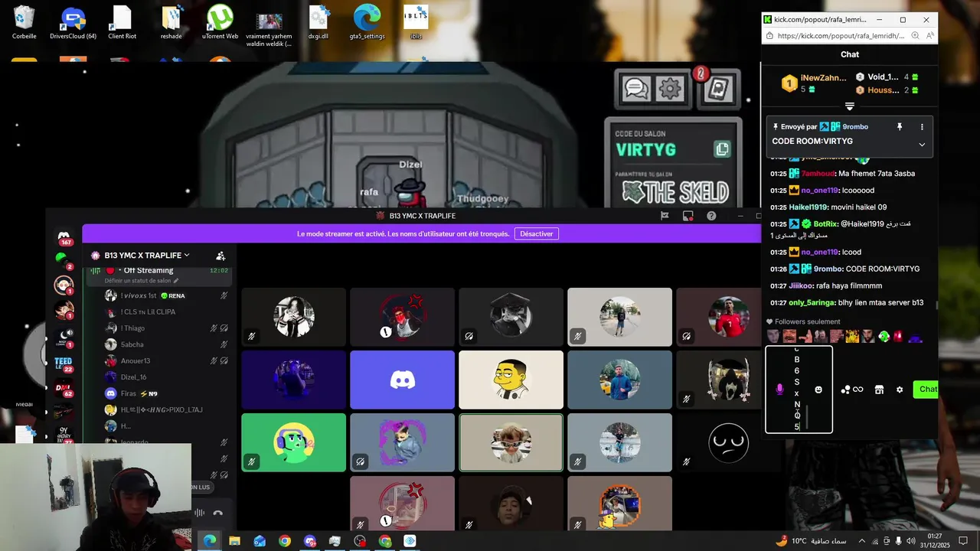Expand the pinned CODE ROOM message chevron
980x551 pixels.
[922, 145]
